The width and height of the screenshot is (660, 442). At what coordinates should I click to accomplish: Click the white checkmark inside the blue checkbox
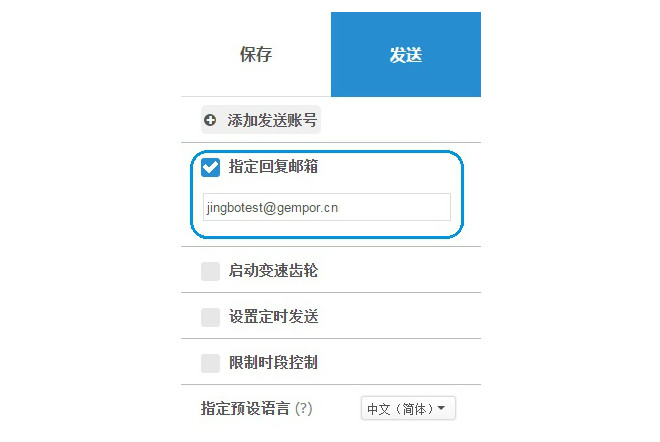pos(210,167)
